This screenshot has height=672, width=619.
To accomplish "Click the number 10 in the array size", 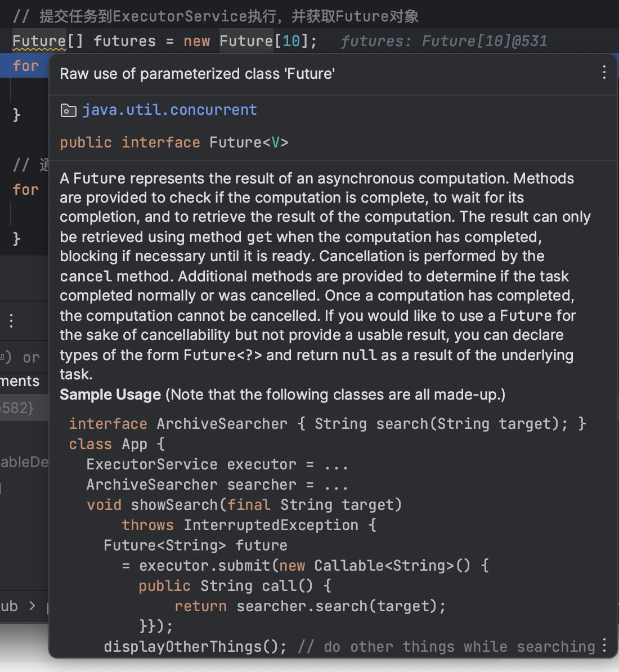I will click(291, 41).
